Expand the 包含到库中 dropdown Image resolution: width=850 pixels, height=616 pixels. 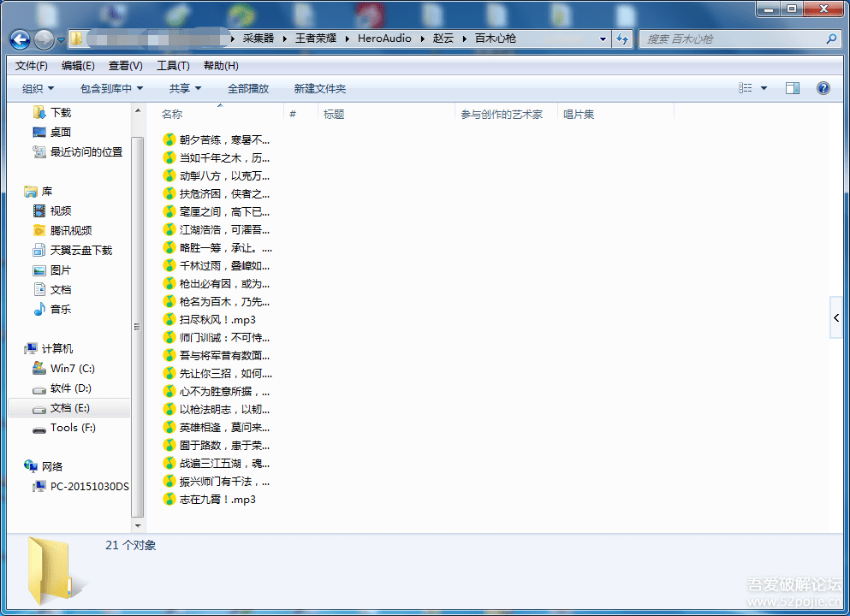111,88
